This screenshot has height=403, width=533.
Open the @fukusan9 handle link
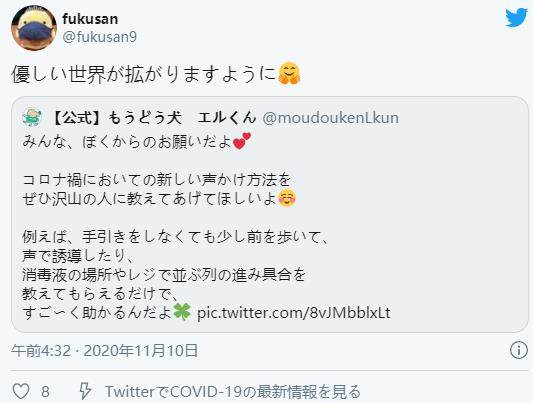(x=100, y=37)
